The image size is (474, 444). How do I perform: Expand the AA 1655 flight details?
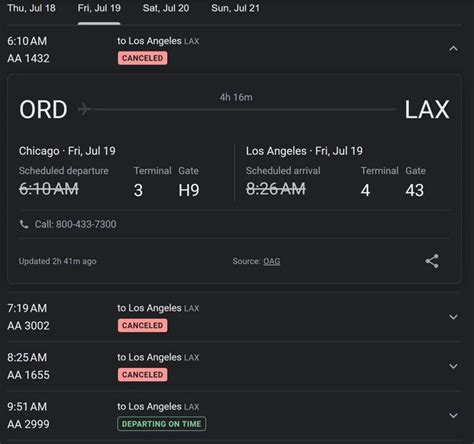(x=453, y=366)
